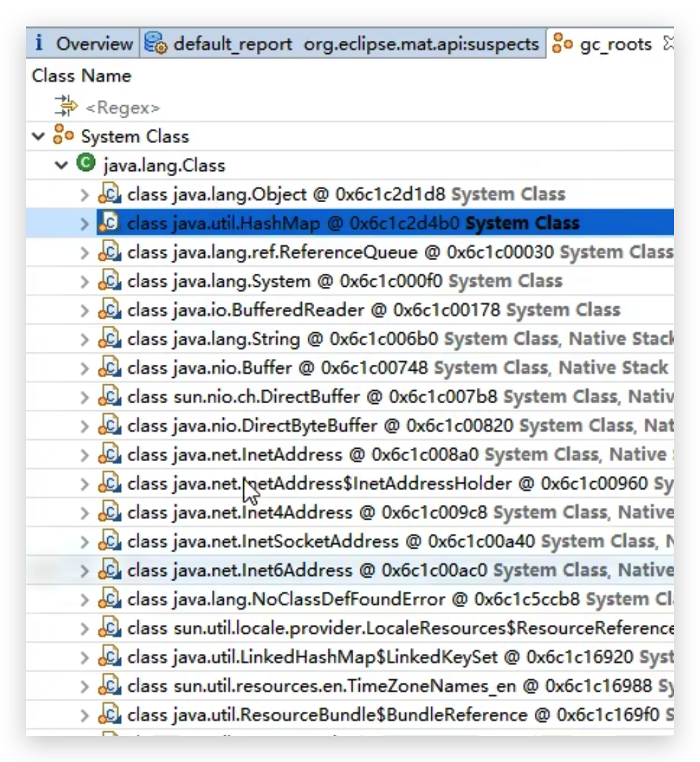Click the default_report report icon
The image size is (700, 762).
coord(156,44)
